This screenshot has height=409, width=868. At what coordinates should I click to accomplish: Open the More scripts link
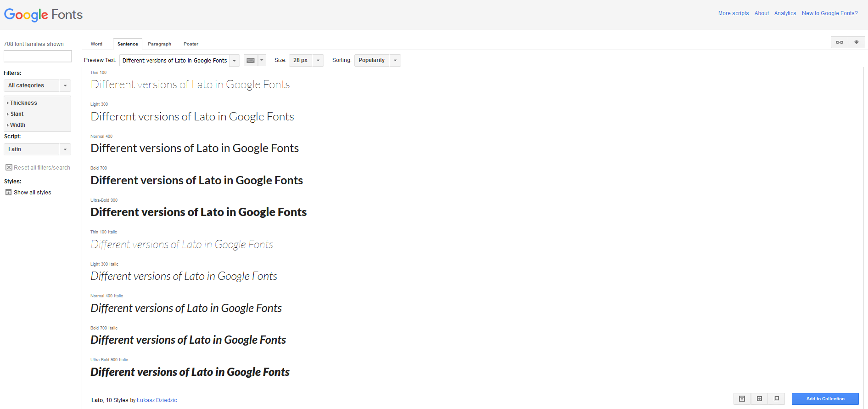[734, 13]
